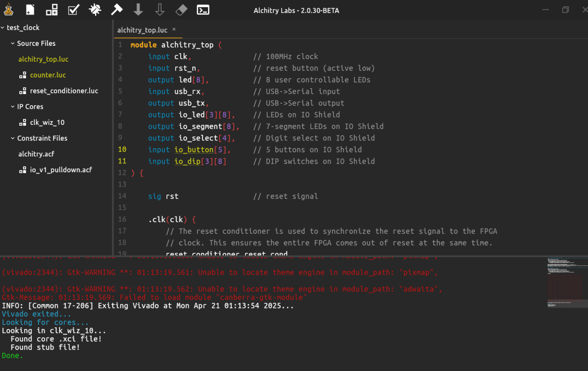This screenshot has height=371, width=588.
Task: Select the alchitry_top.luc editor tab
Action: [x=142, y=30]
